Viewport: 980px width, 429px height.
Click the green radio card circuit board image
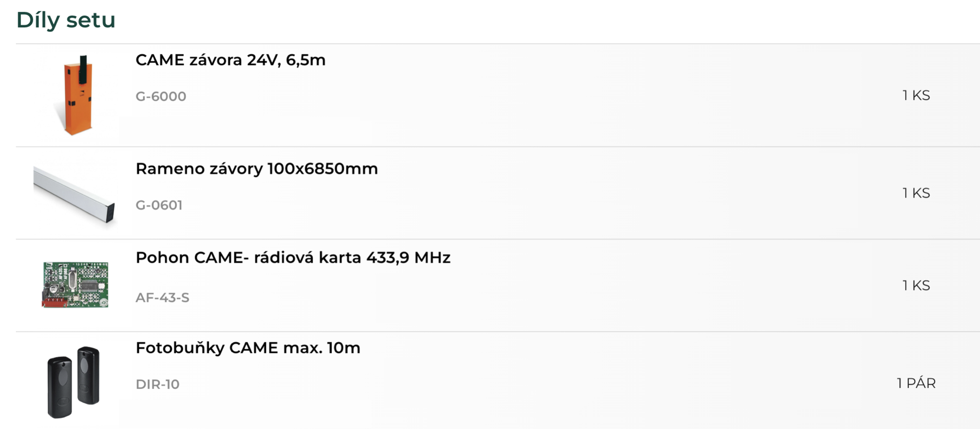[x=76, y=285]
